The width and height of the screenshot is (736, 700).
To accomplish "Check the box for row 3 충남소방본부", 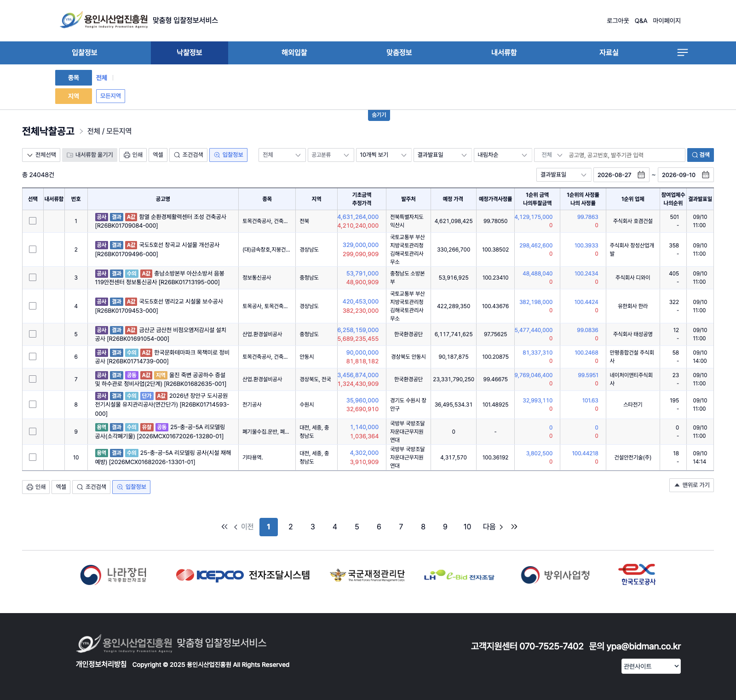I will click(x=33, y=277).
